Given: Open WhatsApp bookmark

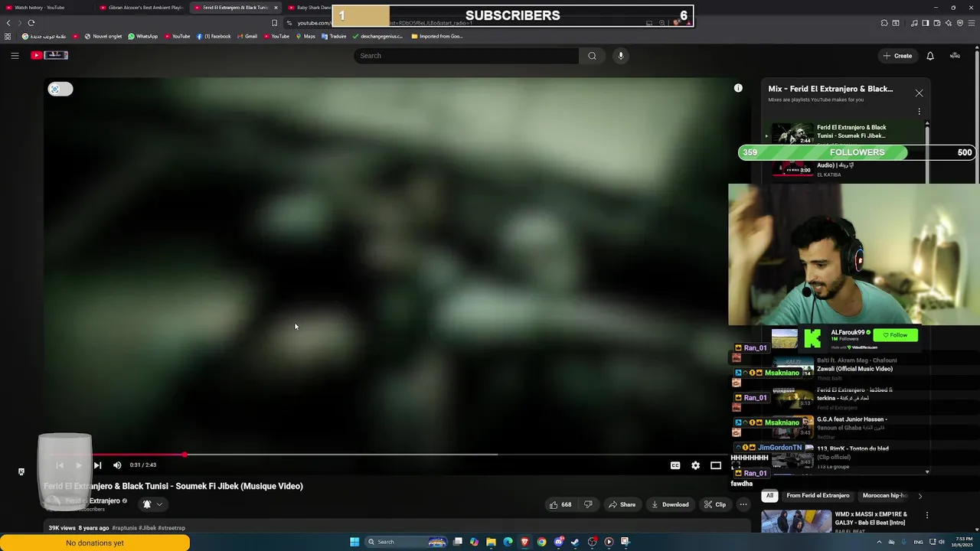Looking at the screenshot, I should coord(143,36).
